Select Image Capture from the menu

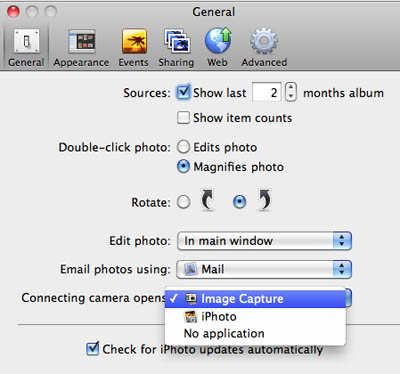255,299
